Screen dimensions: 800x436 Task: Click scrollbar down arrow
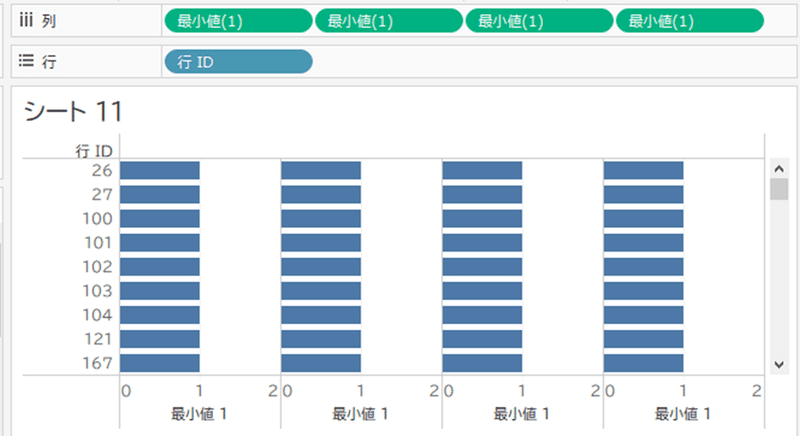[x=779, y=364]
